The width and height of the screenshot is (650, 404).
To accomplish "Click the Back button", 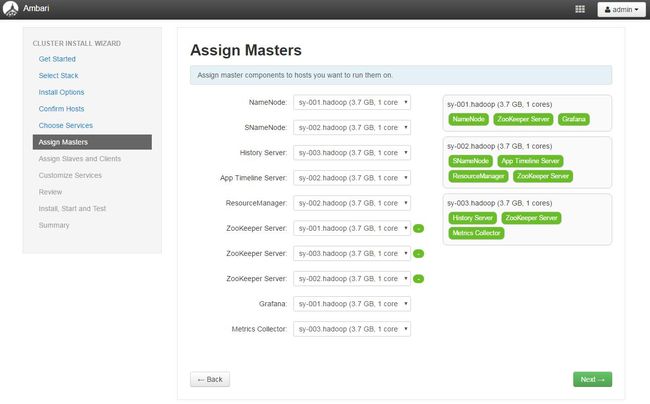I will [210, 380].
